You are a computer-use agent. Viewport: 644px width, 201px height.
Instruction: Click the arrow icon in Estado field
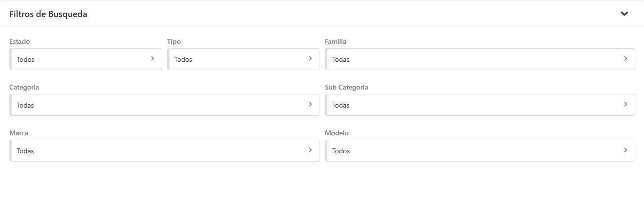click(x=153, y=58)
